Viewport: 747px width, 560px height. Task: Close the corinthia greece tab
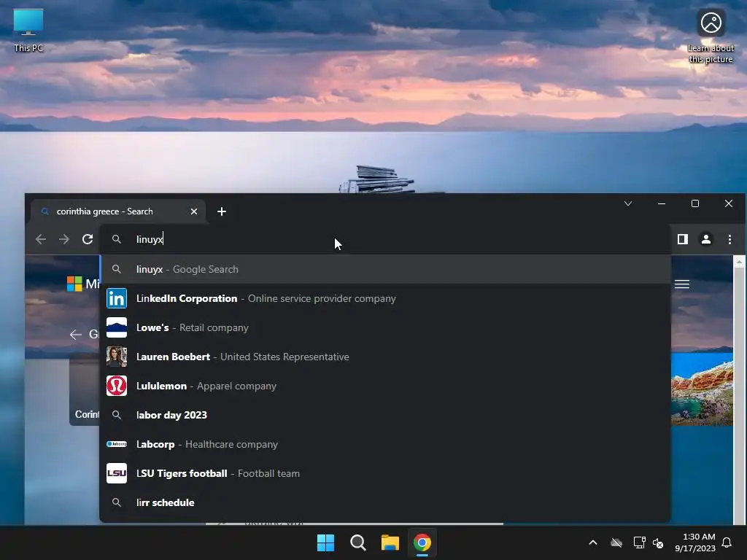(x=194, y=211)
